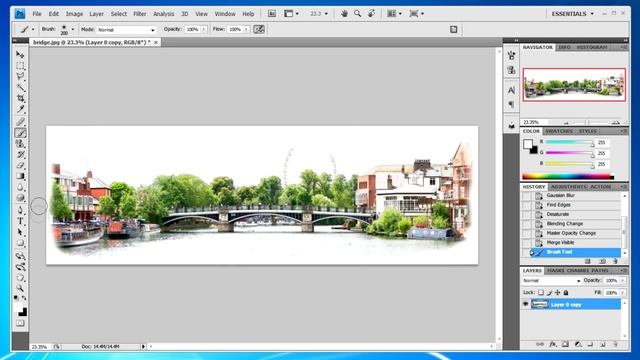Screen dimensions: 640x360
Task: Launch Bridge from the application bar
Action: 272,13
